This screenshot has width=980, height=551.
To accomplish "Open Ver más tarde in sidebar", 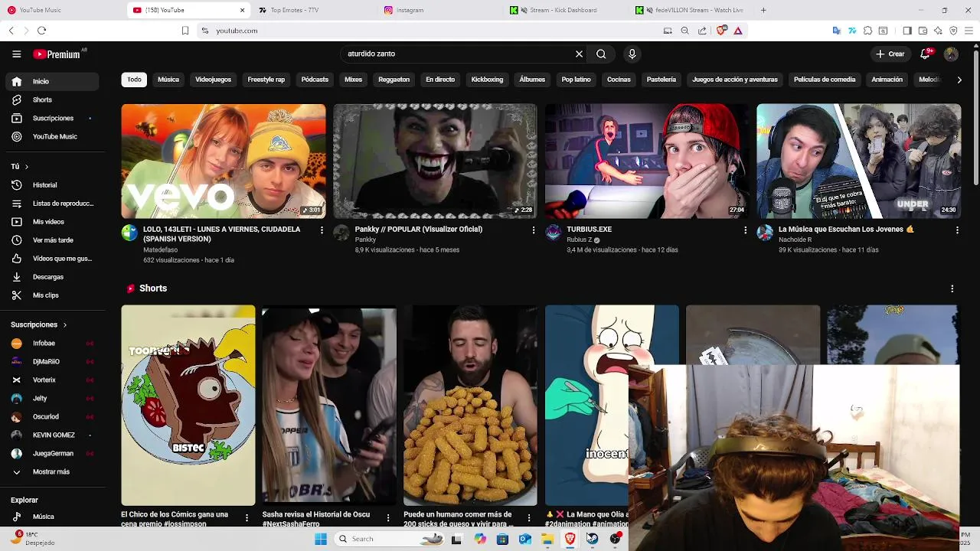I will coord(52,240).
